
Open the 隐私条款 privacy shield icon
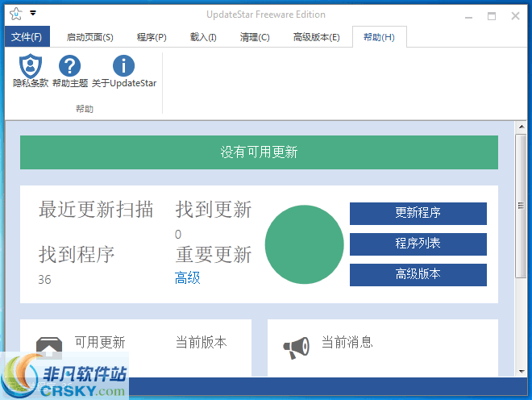click(31, 65)
